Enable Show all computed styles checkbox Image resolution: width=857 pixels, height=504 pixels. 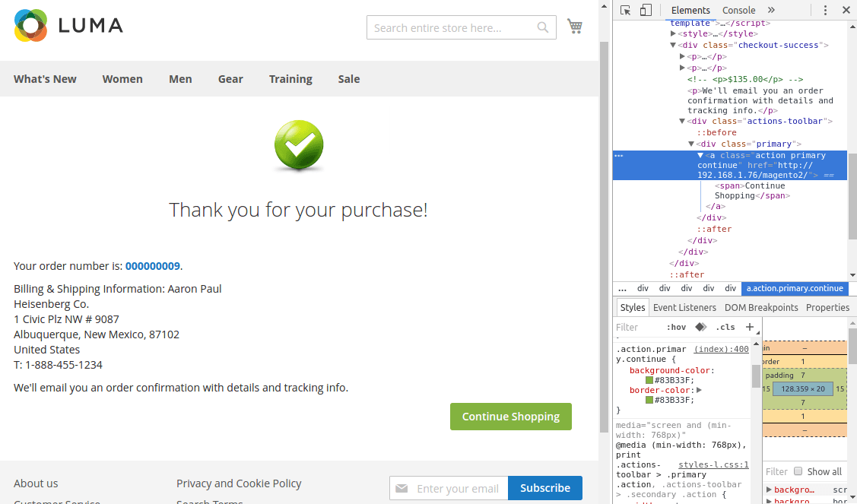[x=798, y=471]
